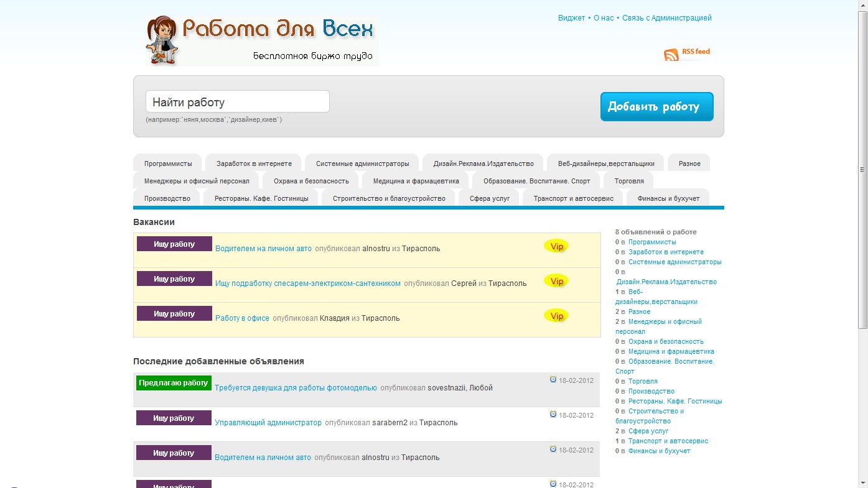This screenshot has width=868, height=488.
Task: Open the Финансы и бухучет tab
Action: 668,198
